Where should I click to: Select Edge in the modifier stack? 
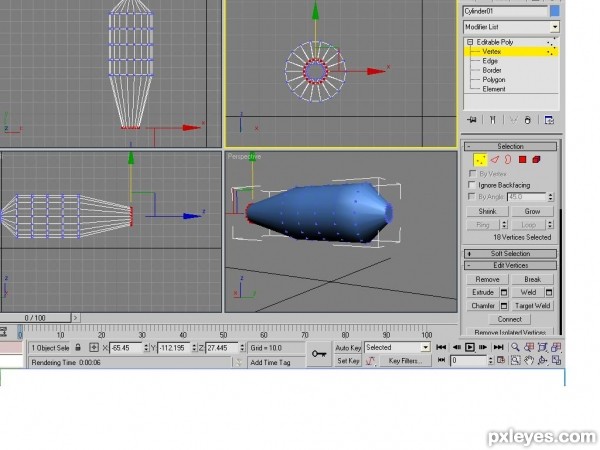click(x=490, y=61)
